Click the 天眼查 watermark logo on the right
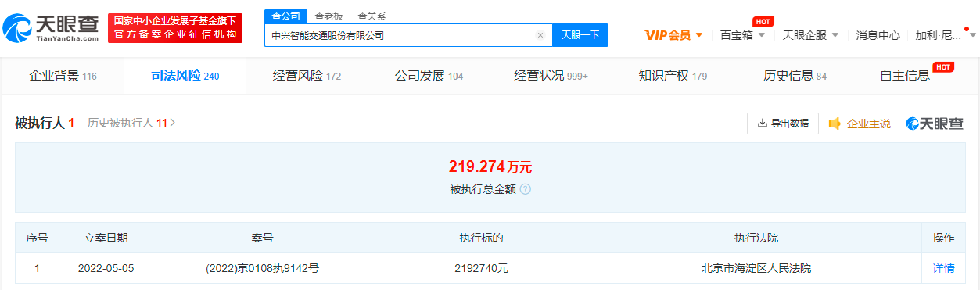This screenshot has width=980, height=290. click(935, 124)
